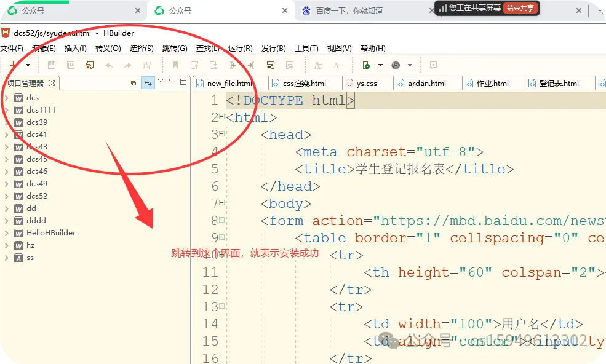Click the back-to-last-edit left arrow icon

(233, 65)
